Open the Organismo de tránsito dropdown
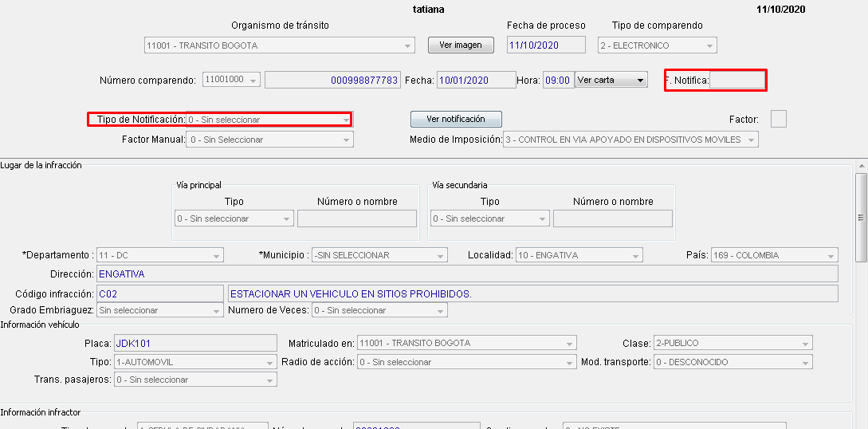 [x=279, y=45]
